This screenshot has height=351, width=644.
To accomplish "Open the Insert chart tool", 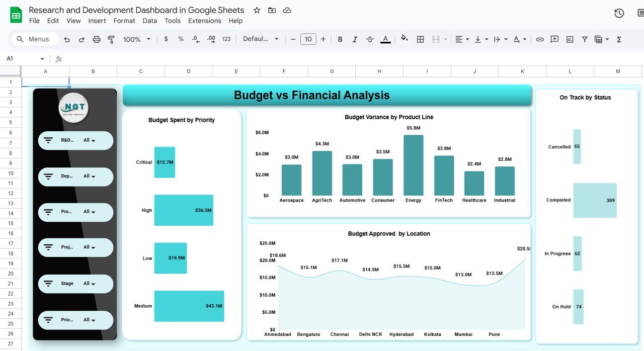I will tap(569, 39).
